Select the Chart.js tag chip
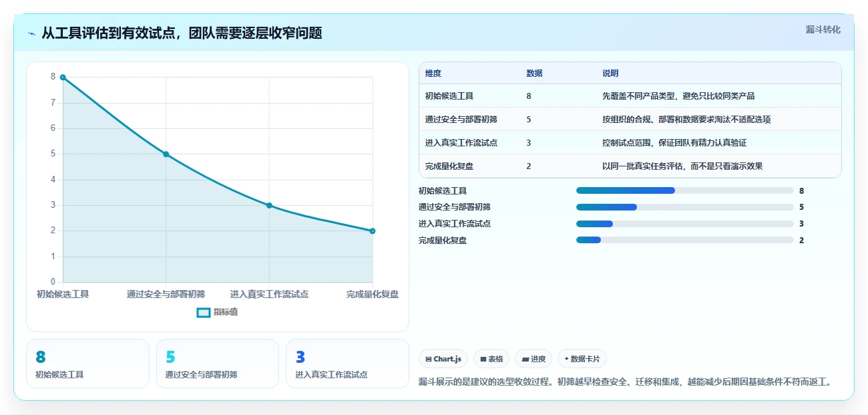 point(443,359)
